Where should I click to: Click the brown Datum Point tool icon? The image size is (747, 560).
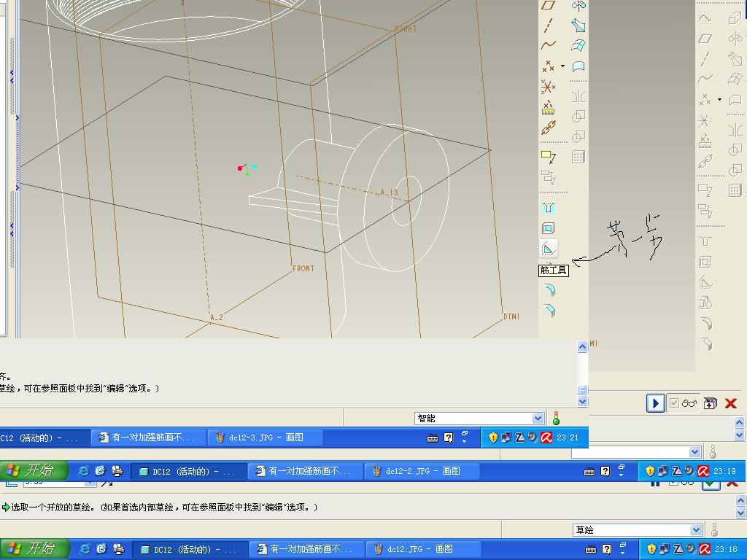click(x=549, y=66)
